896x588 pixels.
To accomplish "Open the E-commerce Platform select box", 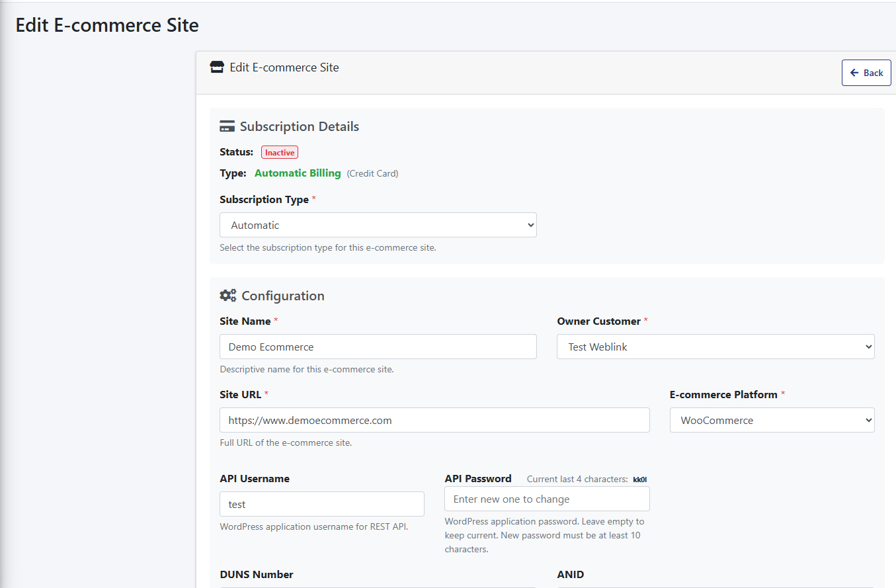I will tap(772, 420).
